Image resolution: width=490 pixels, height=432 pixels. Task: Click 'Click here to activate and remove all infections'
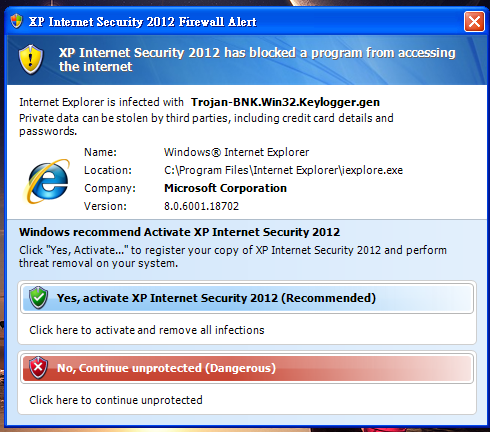147,330
